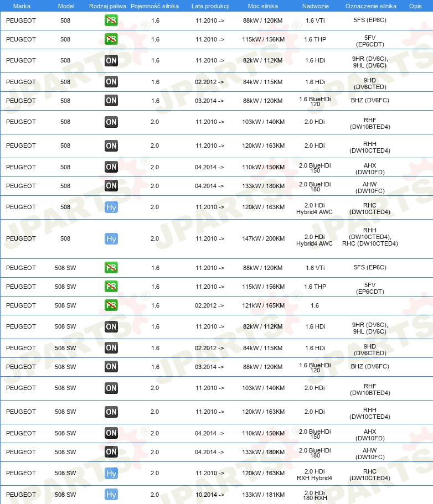Image resolution: width=433 pixels, height=504 pixels.
Task: Click the Rodzaj paliwa column header
Action: click(107, 6)
